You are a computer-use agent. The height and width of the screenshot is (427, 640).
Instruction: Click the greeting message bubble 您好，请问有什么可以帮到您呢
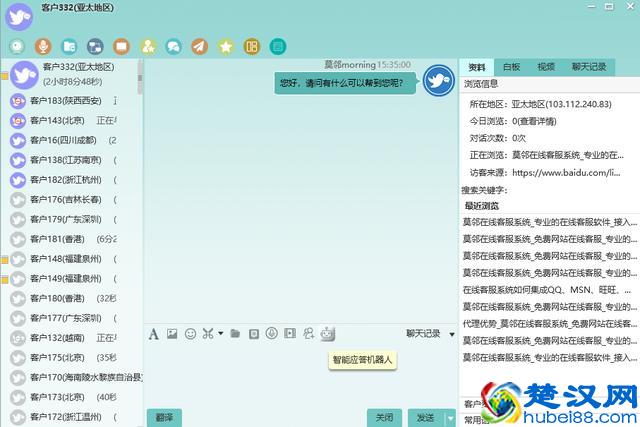[x=345, y=83]
